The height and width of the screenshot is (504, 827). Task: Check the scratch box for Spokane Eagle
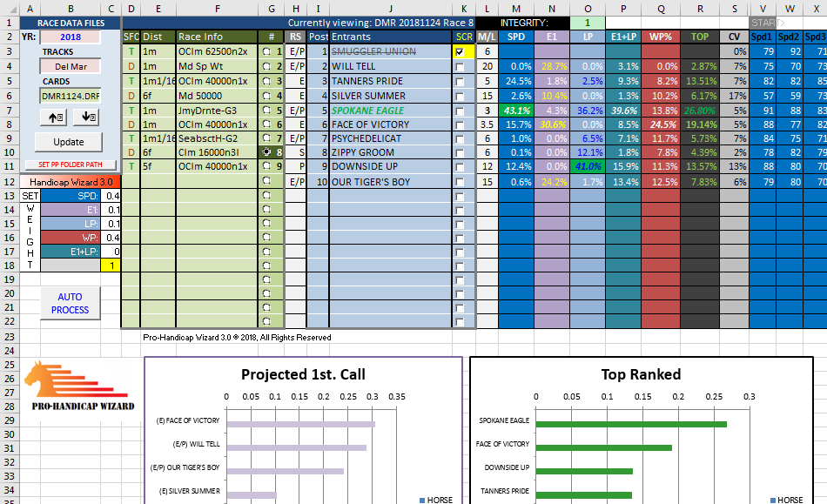tap(460, 111)
